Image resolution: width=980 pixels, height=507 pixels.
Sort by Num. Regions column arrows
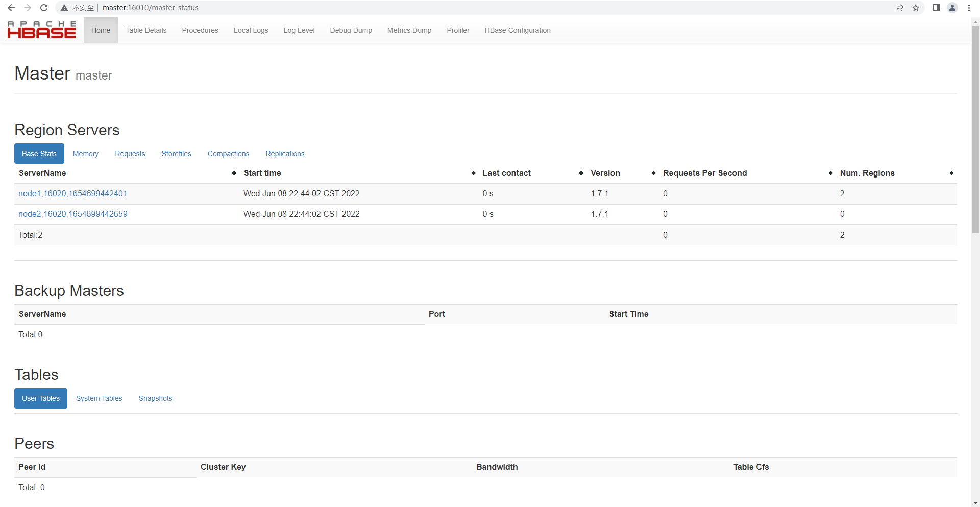[951, 173]
